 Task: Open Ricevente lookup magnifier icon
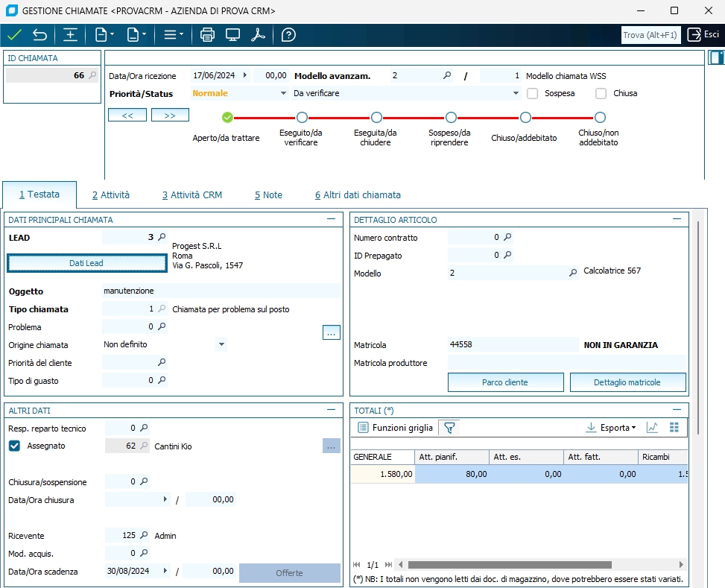pyautogui.click(x=144, y=535)
